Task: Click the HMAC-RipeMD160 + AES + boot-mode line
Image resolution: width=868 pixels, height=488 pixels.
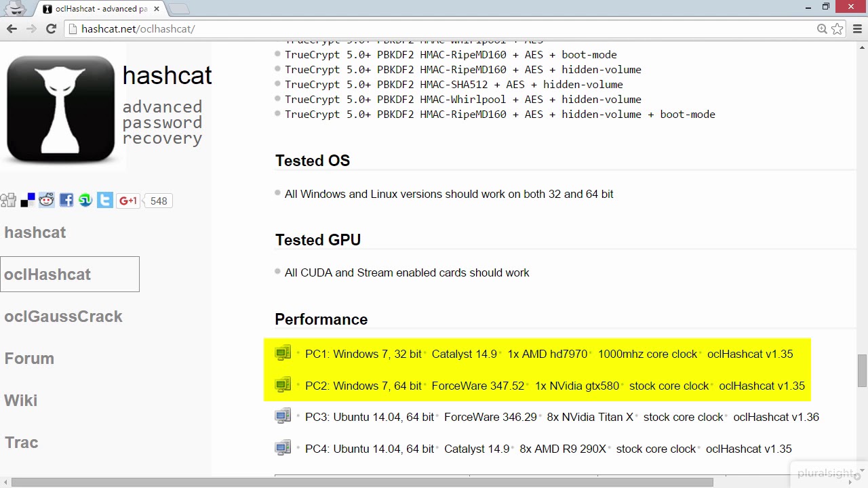Action: point(451,55)
